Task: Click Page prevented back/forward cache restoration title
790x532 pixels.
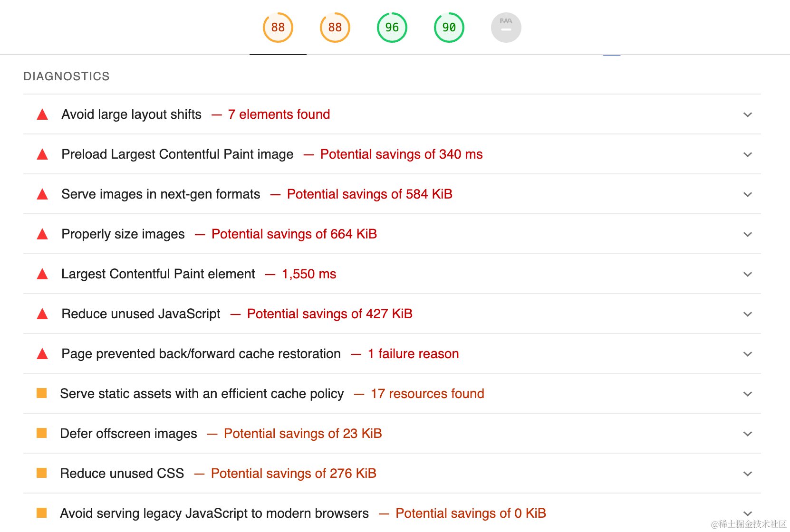Action: [201, 354]
